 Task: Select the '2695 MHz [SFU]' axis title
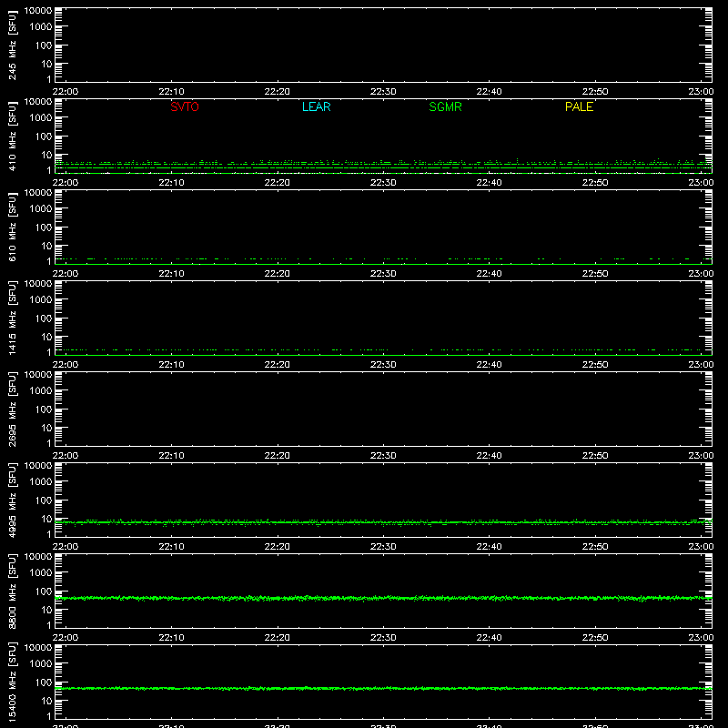click(x=13, y=409)
